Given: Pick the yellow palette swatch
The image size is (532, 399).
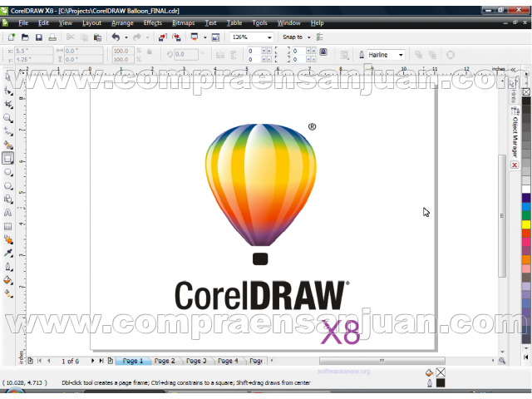Looking at the screenshot, I should 526,224.
